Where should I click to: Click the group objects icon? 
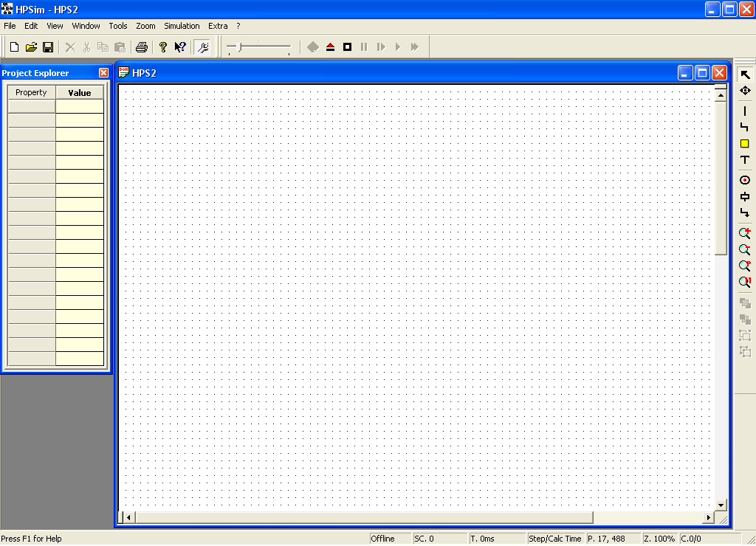(x=745, y=336)
